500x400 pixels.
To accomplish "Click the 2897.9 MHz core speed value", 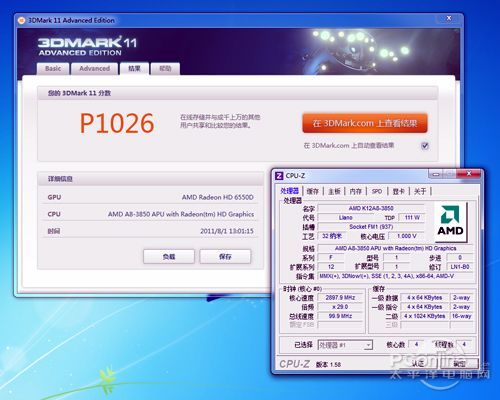I will click(x=340, y=297).
